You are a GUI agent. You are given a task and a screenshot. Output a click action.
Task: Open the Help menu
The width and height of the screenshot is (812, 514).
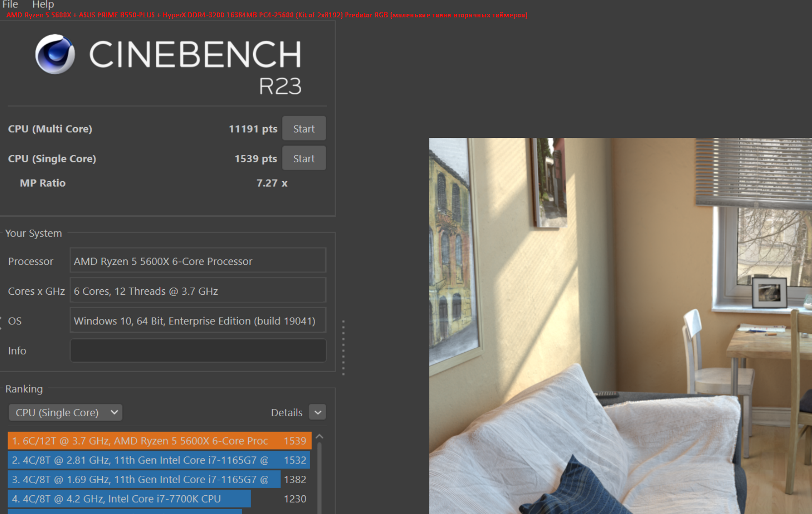(43, 4)
